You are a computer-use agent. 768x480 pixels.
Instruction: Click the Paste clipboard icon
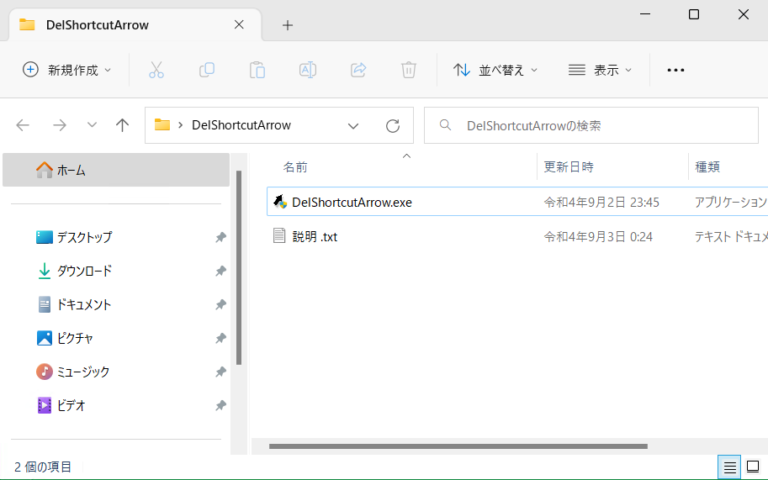tap(257, 70)
